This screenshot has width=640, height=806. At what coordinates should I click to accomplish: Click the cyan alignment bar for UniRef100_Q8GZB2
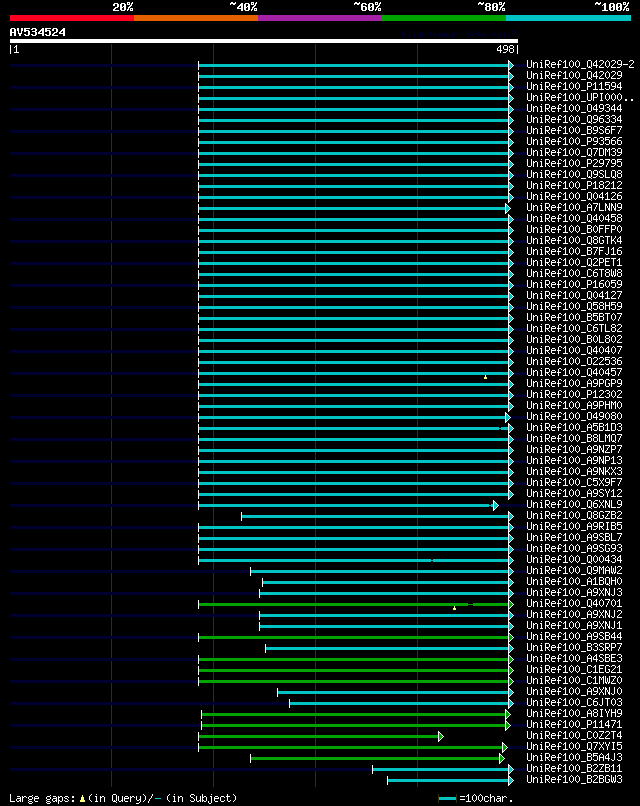coord(376,517)
